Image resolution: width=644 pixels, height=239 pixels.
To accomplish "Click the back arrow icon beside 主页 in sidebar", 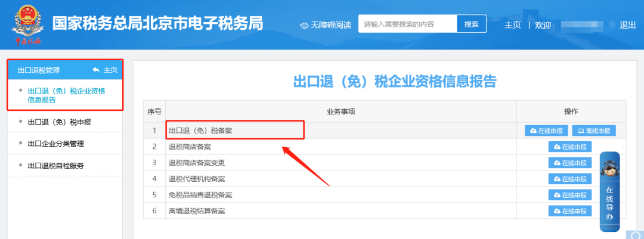I will 96,70.
